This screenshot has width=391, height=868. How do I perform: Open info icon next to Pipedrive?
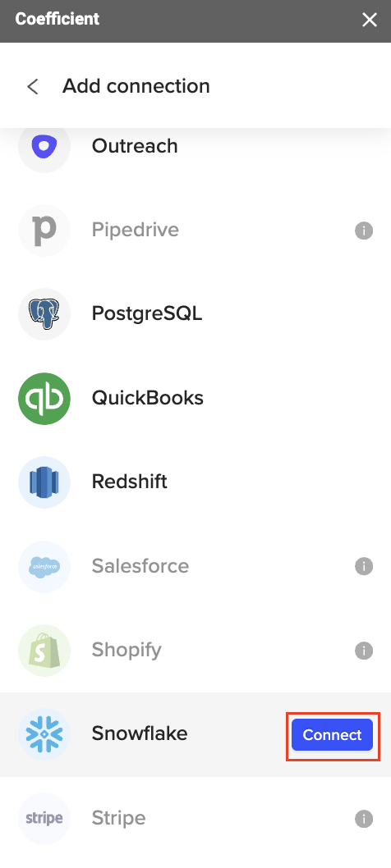tap(364, 231)
